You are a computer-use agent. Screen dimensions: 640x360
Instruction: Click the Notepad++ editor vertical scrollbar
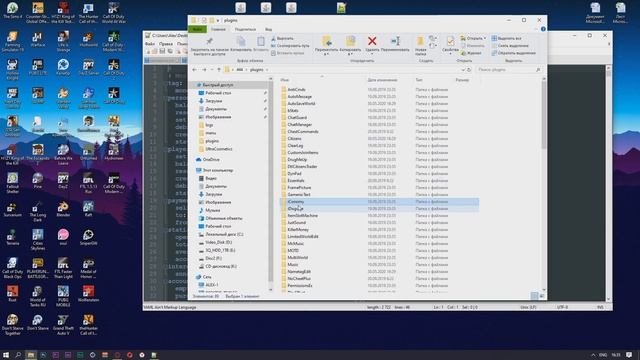(608, 184)
